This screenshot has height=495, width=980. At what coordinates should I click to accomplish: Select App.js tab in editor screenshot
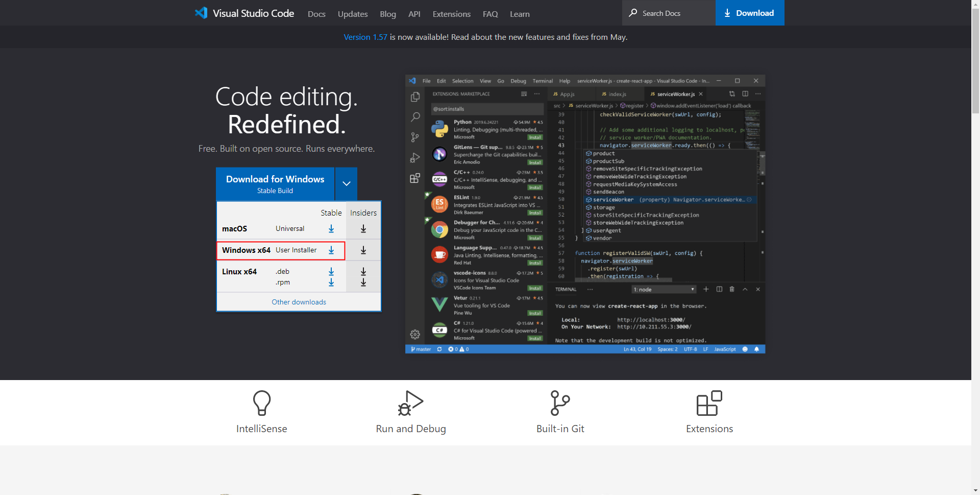click(571, 95)
